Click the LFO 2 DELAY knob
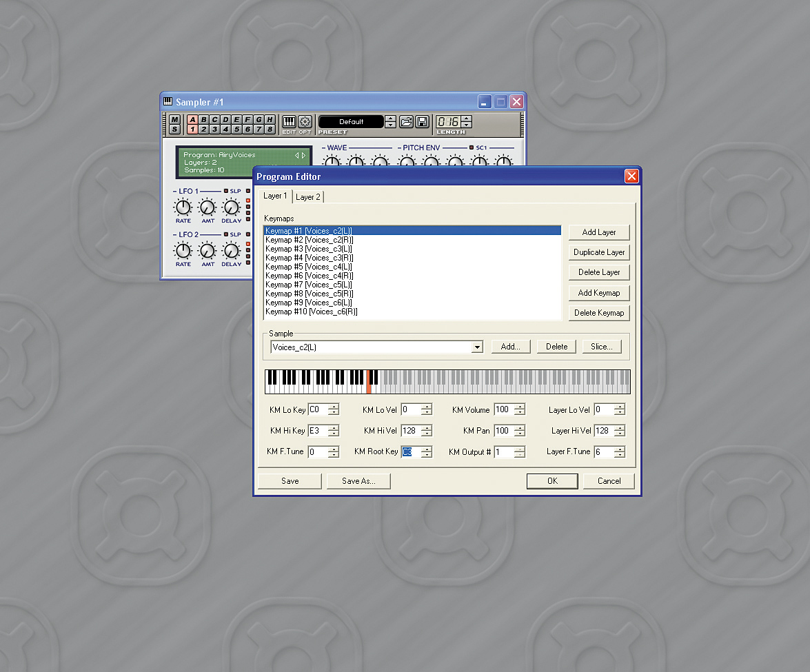Image resolution: width=810 pixels, height=672 pixels. (x=231, y=251)
